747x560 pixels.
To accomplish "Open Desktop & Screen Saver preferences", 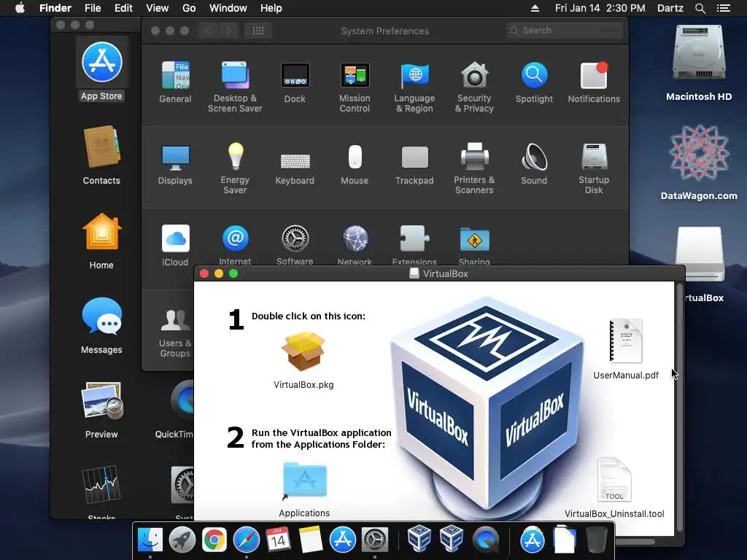I will 235,87.
